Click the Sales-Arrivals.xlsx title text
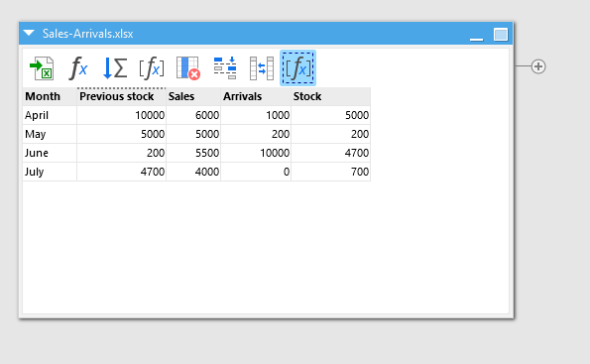The width and height of the screenshot is (590, 364). (87, 34)
